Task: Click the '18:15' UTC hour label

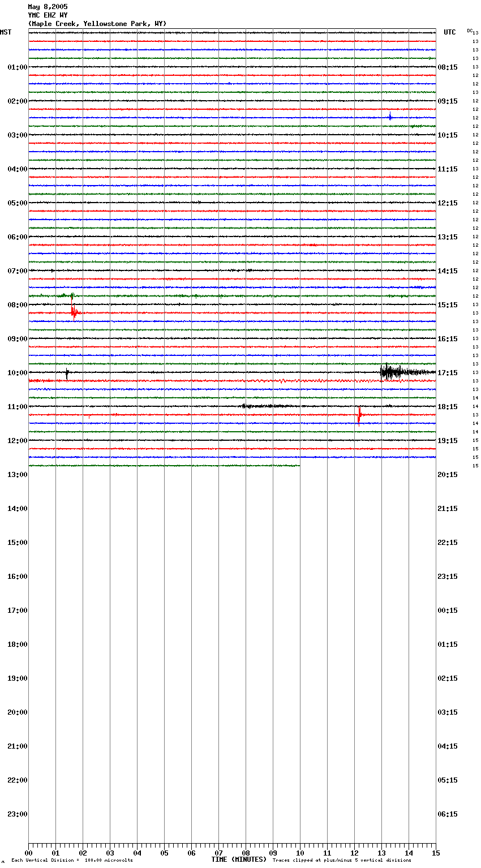Action: tap(448, 407)
